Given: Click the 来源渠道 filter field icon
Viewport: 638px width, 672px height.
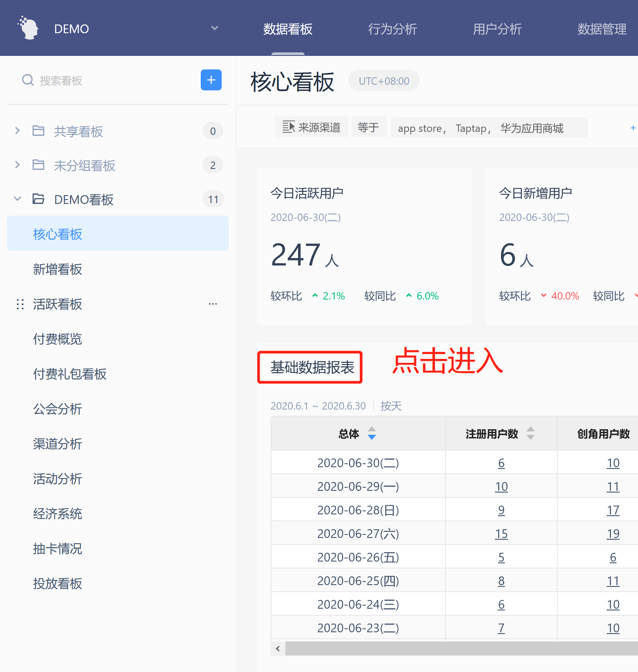Looking at the screenshot, I should pyautogui.click(x=288, y=127).
